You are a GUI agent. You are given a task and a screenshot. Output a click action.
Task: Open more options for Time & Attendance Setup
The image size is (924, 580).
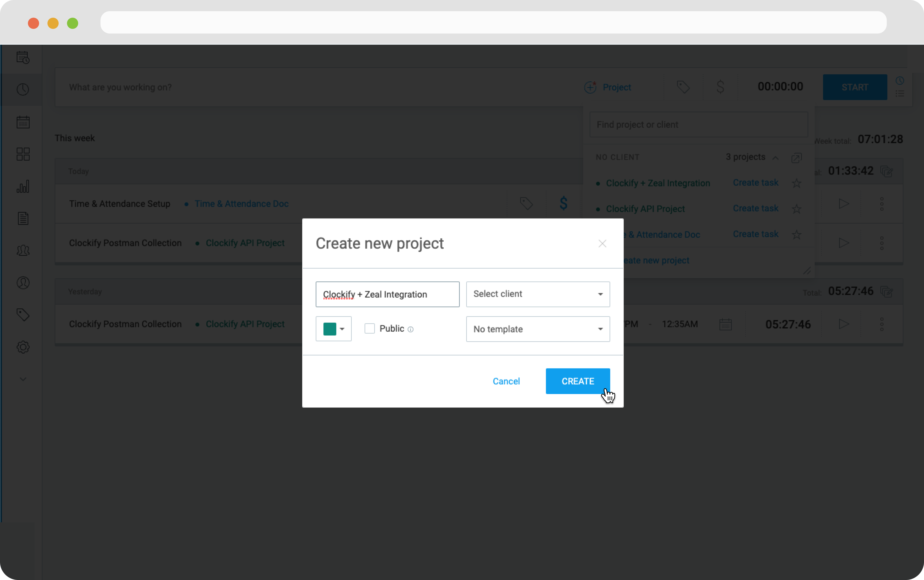pos(882,204)
